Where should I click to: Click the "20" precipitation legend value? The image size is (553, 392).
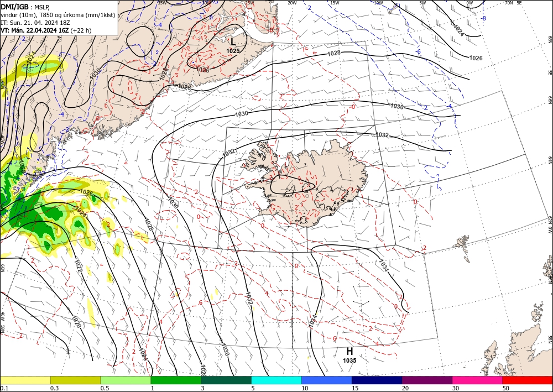point(405,388)
